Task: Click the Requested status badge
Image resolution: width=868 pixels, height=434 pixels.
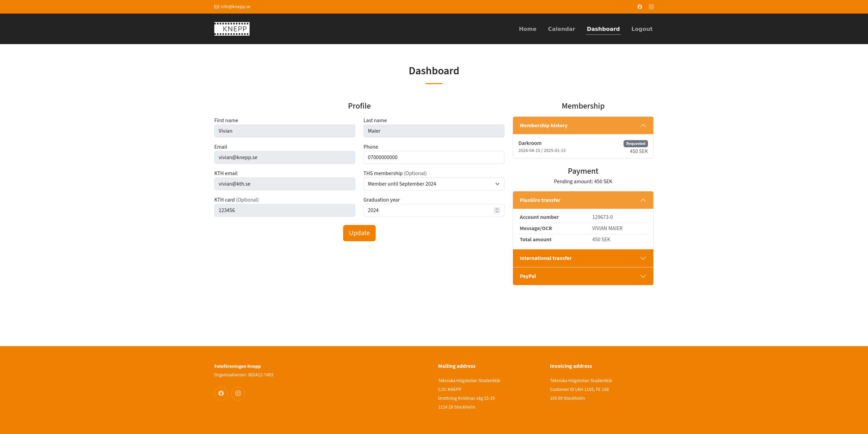Action: click(x=635, y=144)
